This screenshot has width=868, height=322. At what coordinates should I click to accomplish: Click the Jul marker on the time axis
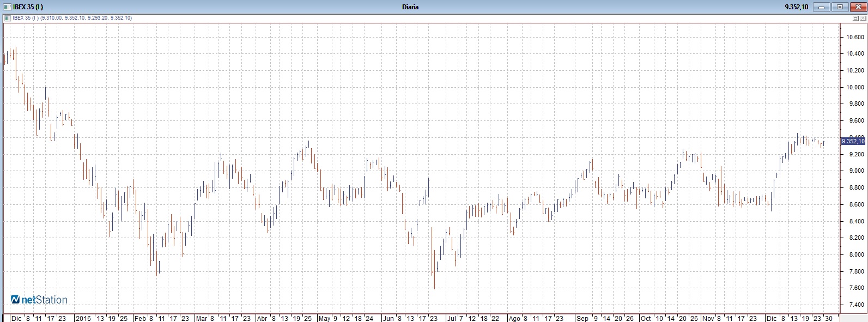pos(451,318)
